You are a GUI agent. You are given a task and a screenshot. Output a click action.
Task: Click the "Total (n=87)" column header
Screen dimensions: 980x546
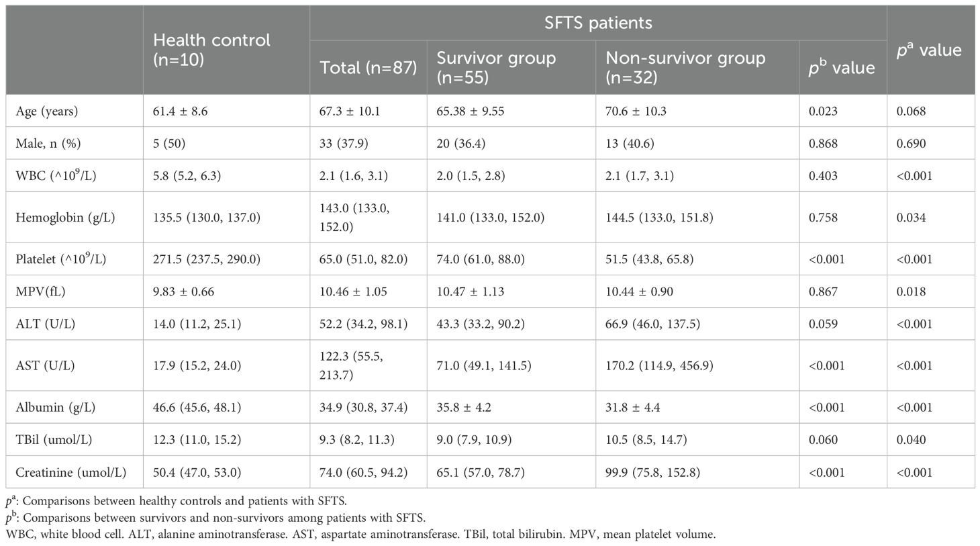(368, 68)
